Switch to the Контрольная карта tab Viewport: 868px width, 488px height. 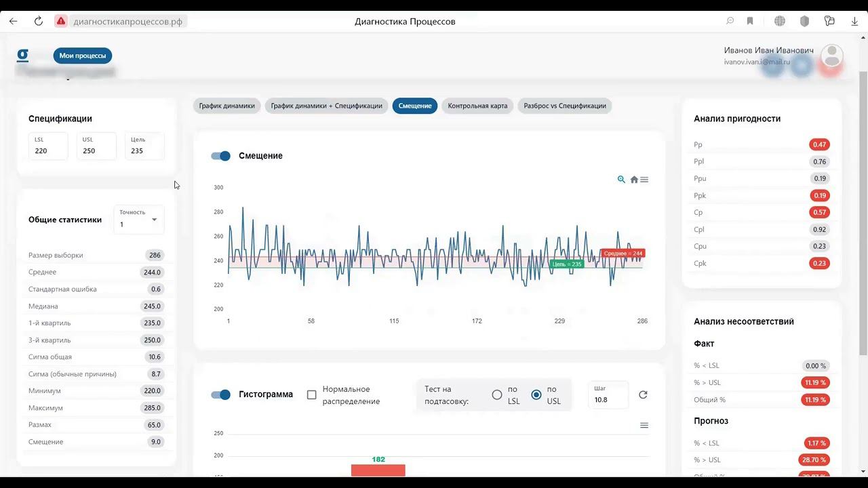click(477, 106)
